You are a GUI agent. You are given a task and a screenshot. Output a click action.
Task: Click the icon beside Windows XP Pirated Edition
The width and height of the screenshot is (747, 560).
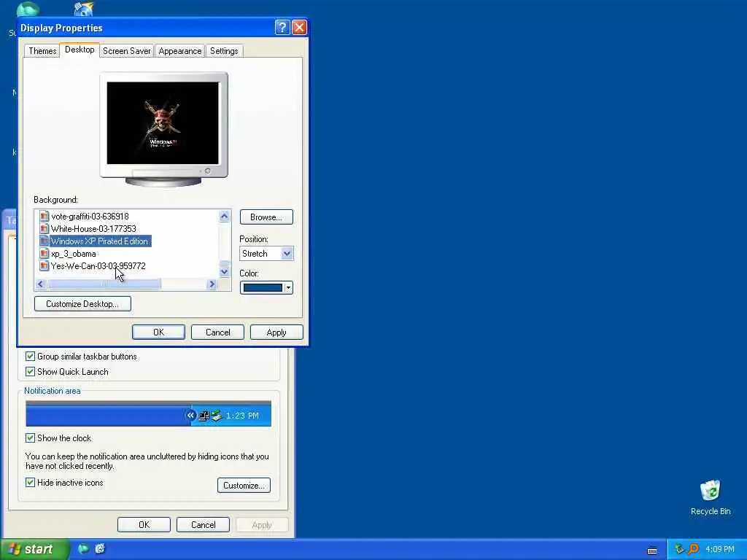pos(44,241)
